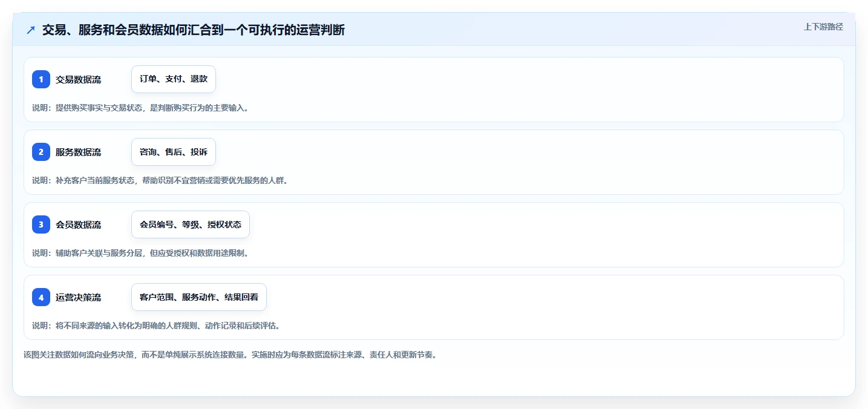Click the 上下游路径 label in header

pos(823,27)
